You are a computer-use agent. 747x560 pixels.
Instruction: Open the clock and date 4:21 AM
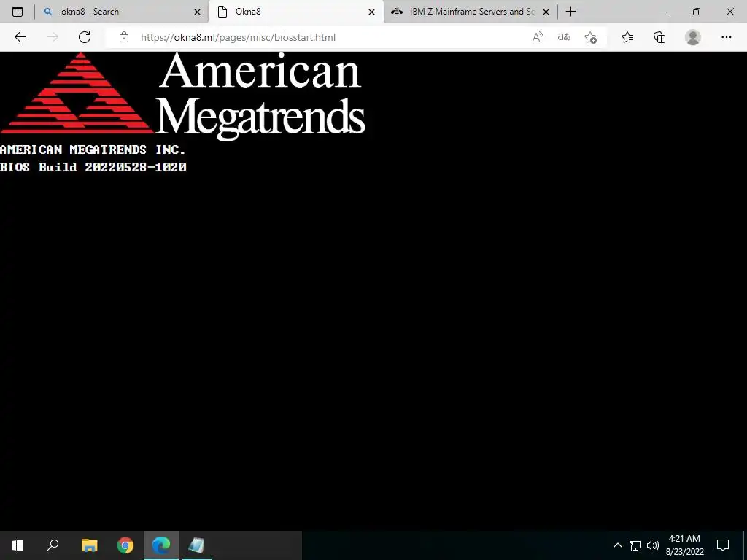(x=684, y=545)
